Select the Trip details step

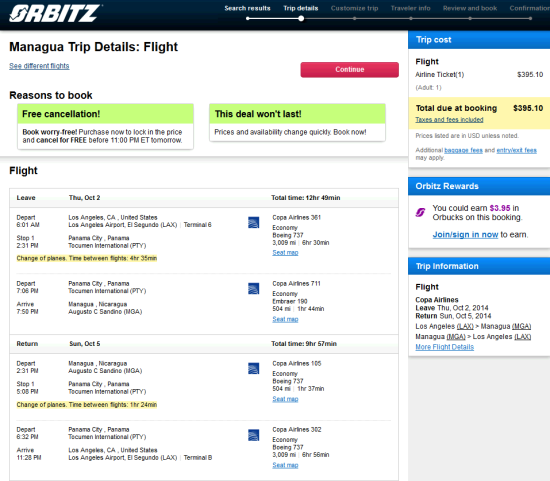pos(301,8)
